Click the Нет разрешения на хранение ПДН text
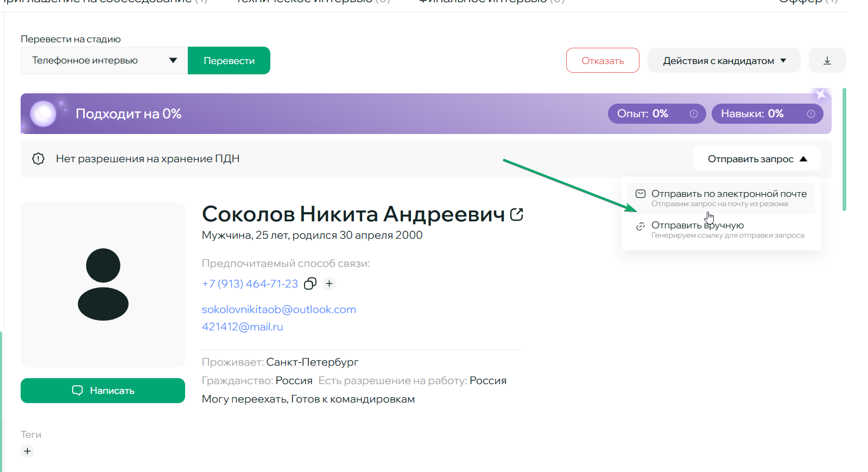The width and height of the screenshot is (868, 472). pos(148,158)
